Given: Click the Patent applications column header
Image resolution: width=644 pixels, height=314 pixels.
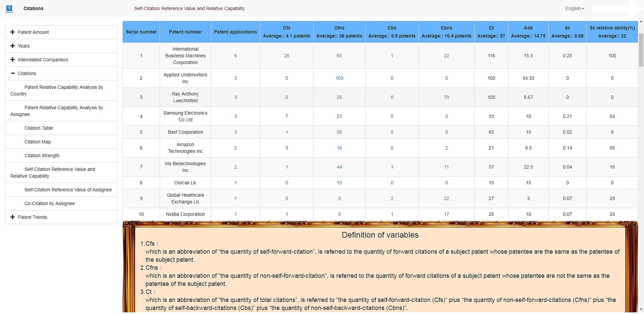Looking at the screenshot, I should pyautogui.click(x=235, y=32).
